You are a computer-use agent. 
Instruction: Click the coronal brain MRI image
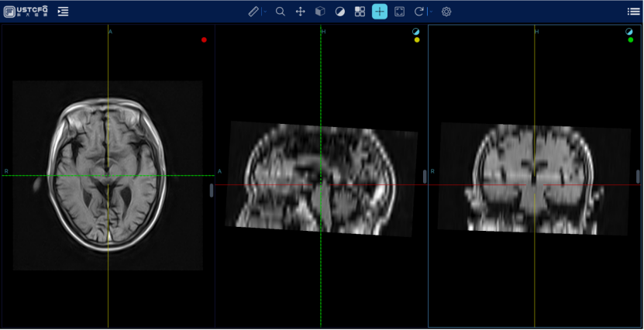click(x=534, y=179)
